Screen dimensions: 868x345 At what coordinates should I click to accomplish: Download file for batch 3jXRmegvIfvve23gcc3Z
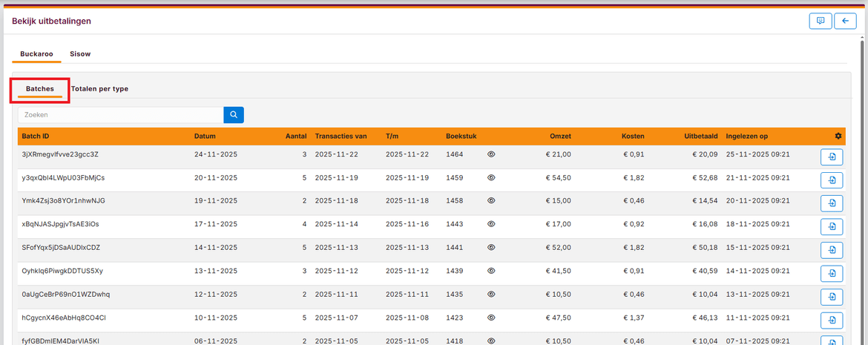click(832, 157)
